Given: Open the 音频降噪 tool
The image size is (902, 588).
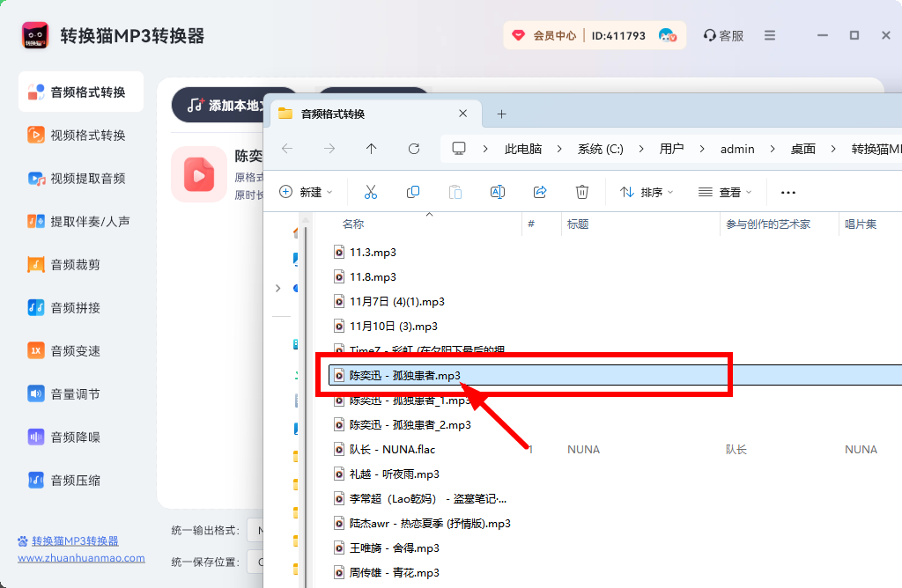Looking at the screenshot, I should click(x=75, y=437).
